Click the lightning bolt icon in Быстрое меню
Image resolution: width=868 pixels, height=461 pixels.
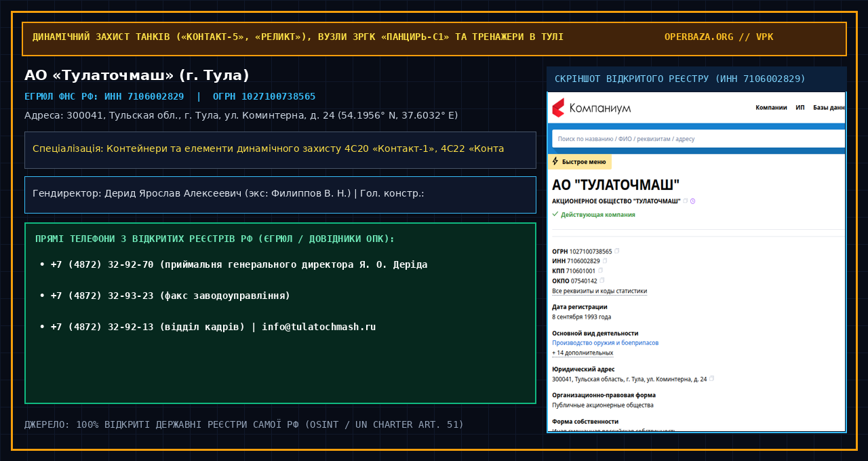click(x=555, y=161)
